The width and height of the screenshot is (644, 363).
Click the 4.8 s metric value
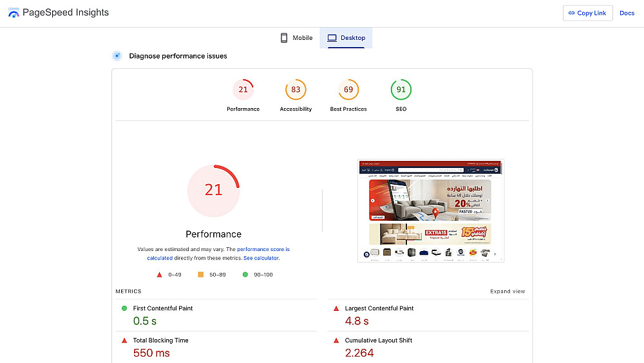[357, 321]
